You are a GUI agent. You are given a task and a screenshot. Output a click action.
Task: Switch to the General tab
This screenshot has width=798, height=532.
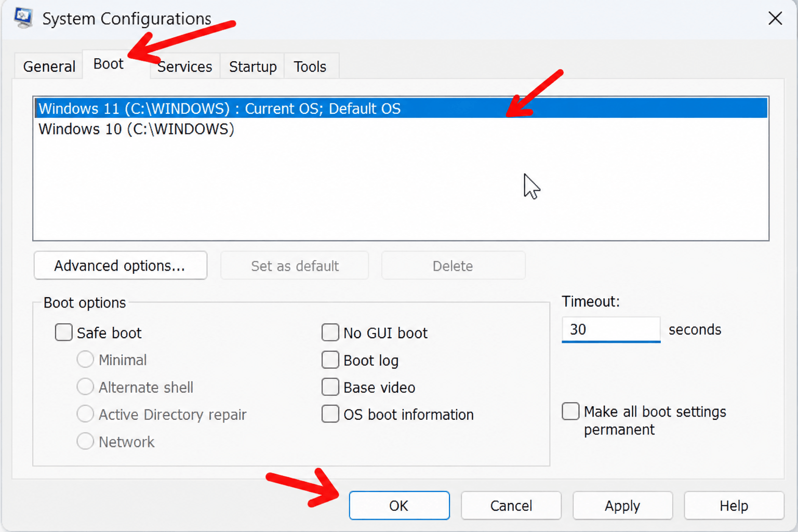click(x=49, y=66)
